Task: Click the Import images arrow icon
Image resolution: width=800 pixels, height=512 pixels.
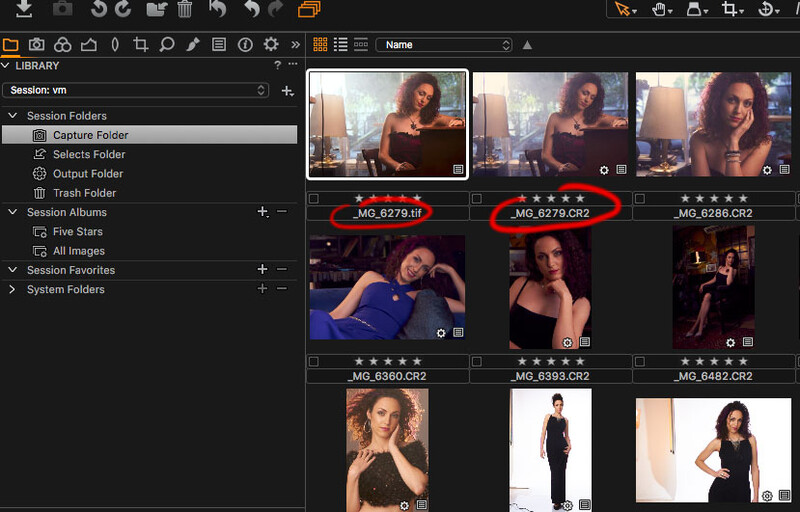Action: click(24, 8)
